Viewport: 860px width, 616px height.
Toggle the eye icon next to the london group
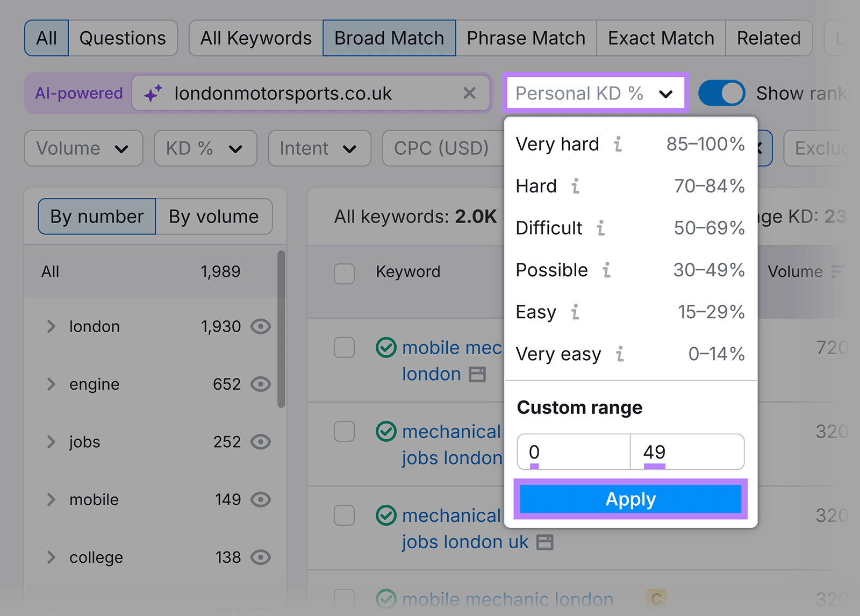(261, 326)
